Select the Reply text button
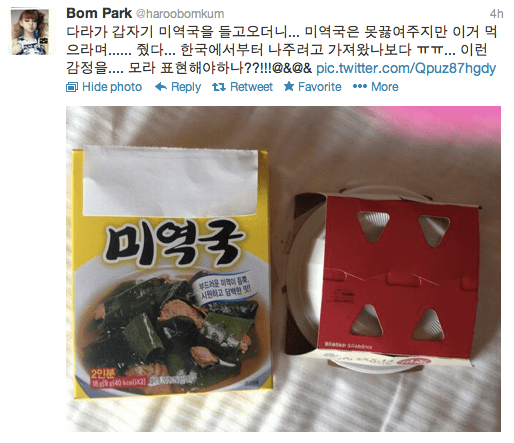 point(186,87)
